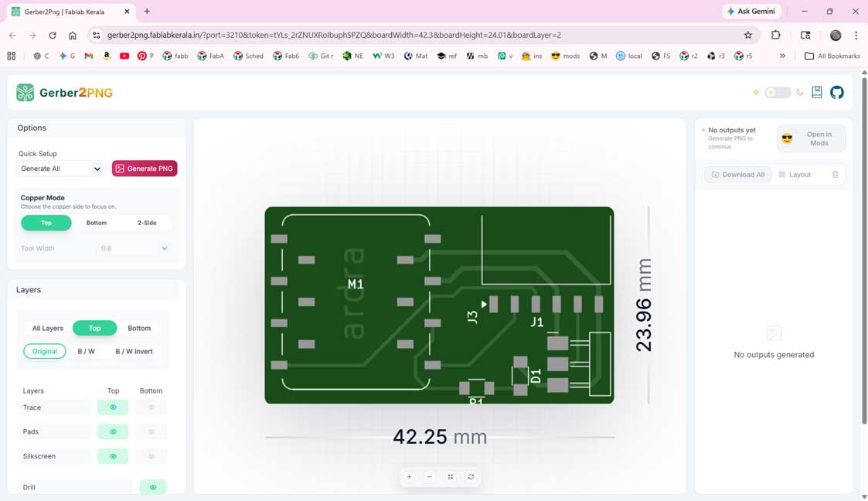Click the browser address bar URL

[334, 35]
